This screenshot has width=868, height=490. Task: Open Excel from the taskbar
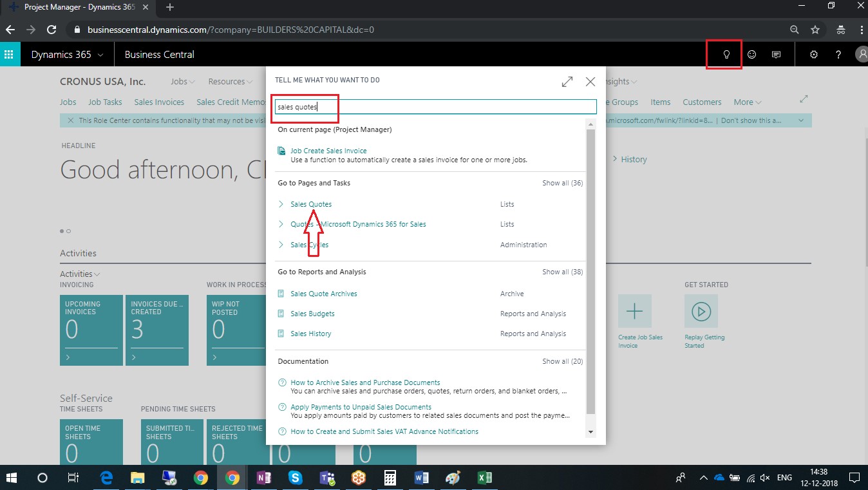(x=484, y=478)
